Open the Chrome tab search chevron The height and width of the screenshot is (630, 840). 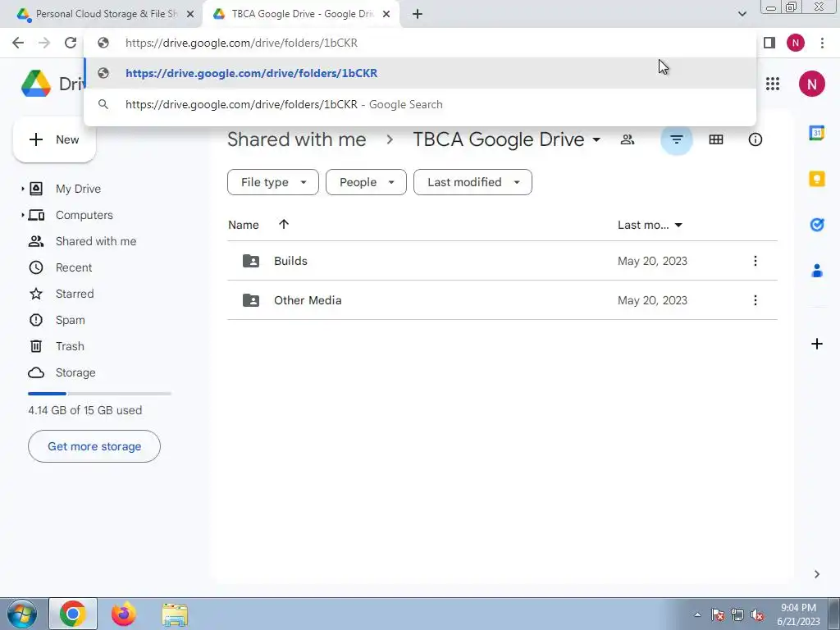[x=742, y=14]
